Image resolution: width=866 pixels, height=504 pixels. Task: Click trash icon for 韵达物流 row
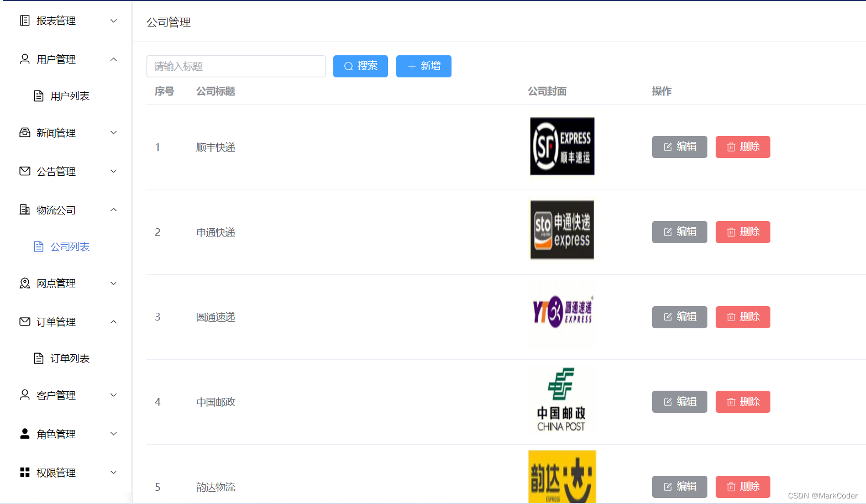click(731, 487)
